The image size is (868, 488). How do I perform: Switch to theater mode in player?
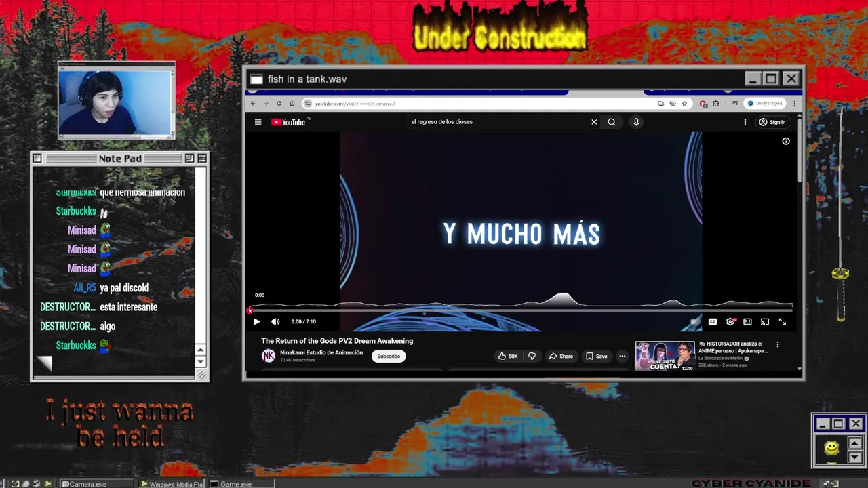click(x=747, y=322)
